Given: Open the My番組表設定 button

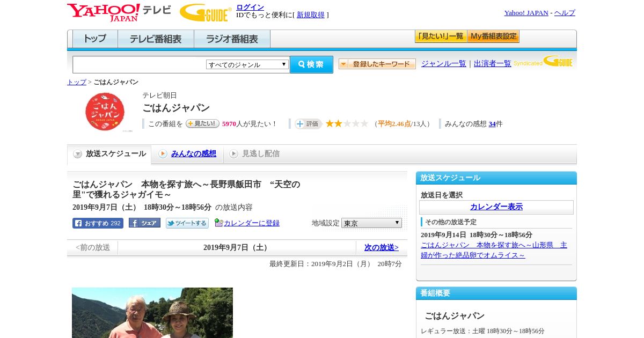Looking at the screenshot, I should click(493, 36).
